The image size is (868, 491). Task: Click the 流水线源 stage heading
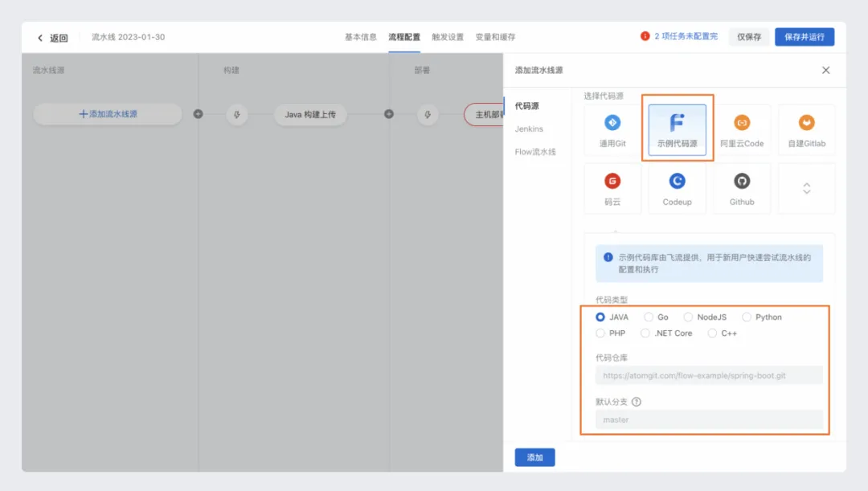click(x=49, y=70)
